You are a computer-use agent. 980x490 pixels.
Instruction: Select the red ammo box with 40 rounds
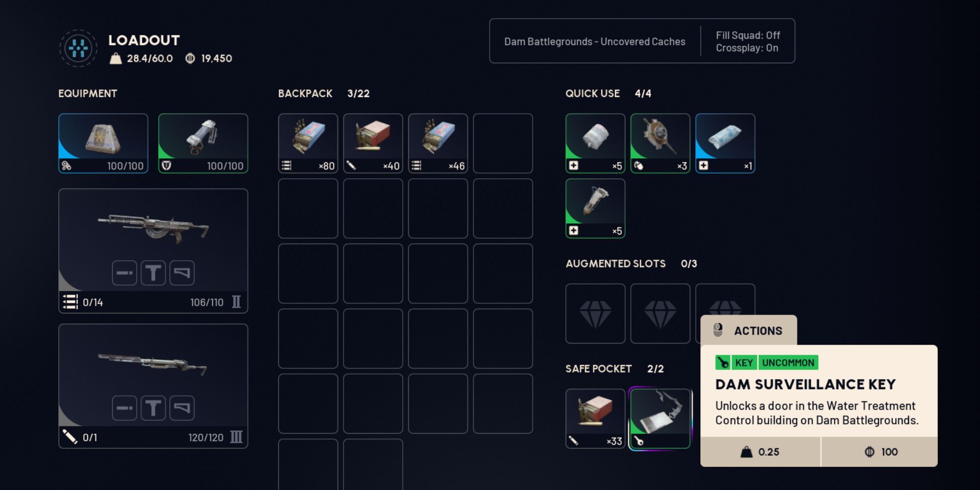(373, 143)
